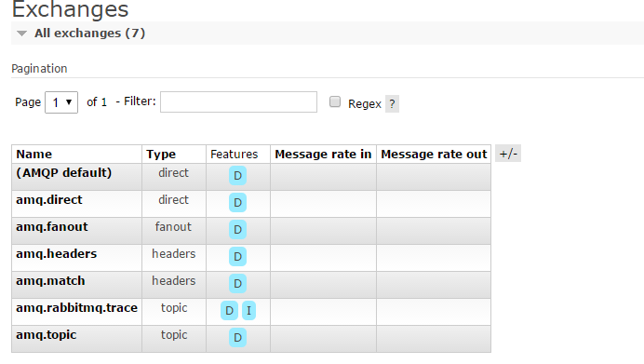
Task: Open the Page number dropdown
Action: click(61, 102)
